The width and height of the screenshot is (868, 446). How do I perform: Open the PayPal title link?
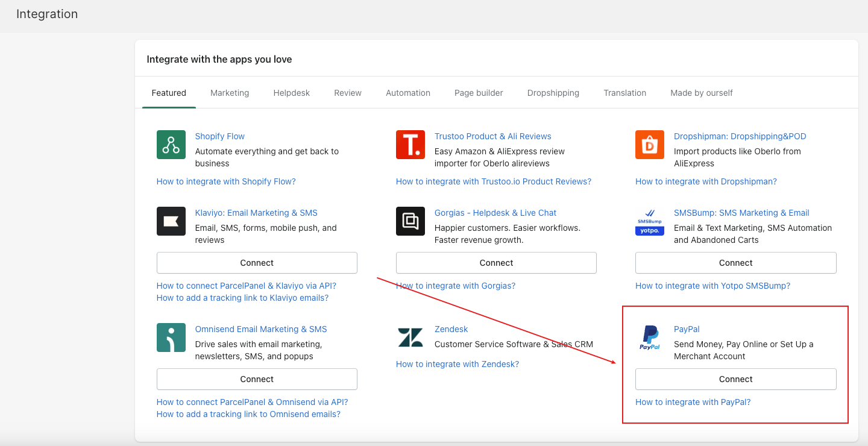pos(687,329)
